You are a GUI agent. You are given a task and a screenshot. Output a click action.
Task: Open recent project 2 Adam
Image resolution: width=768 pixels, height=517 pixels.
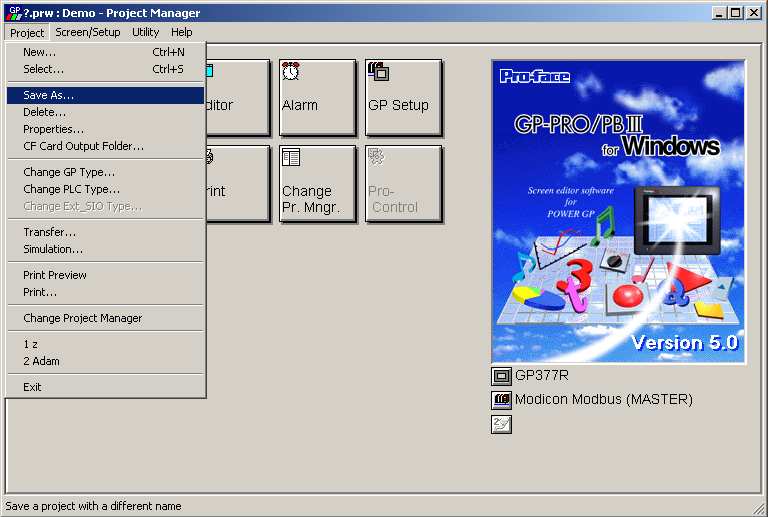105,361
